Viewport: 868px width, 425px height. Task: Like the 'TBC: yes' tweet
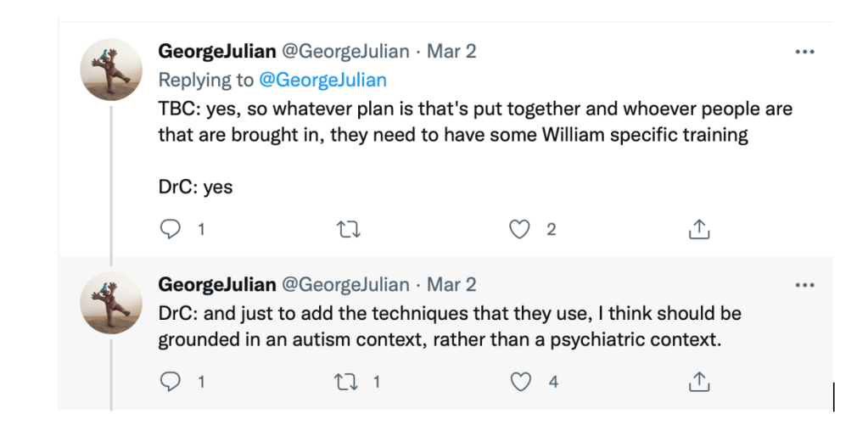click(519, 229)
